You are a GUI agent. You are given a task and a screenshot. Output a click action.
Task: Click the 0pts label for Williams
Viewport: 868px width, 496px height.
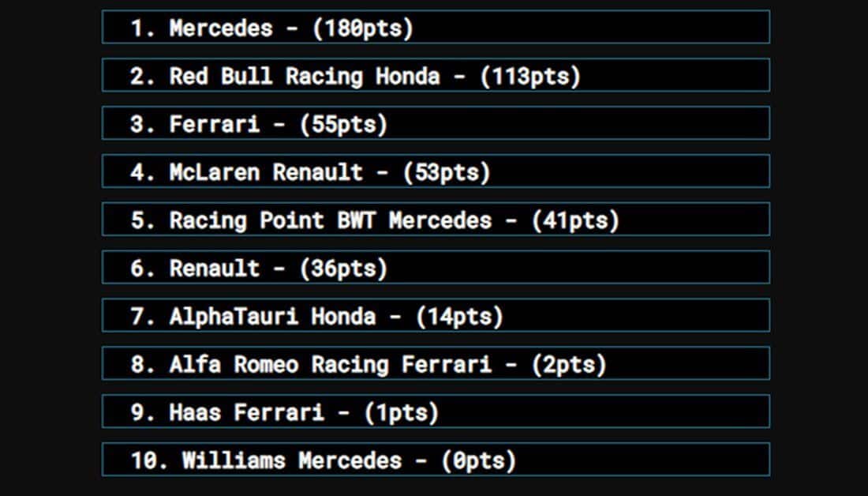pyautogui.click(x=479, y=461)
